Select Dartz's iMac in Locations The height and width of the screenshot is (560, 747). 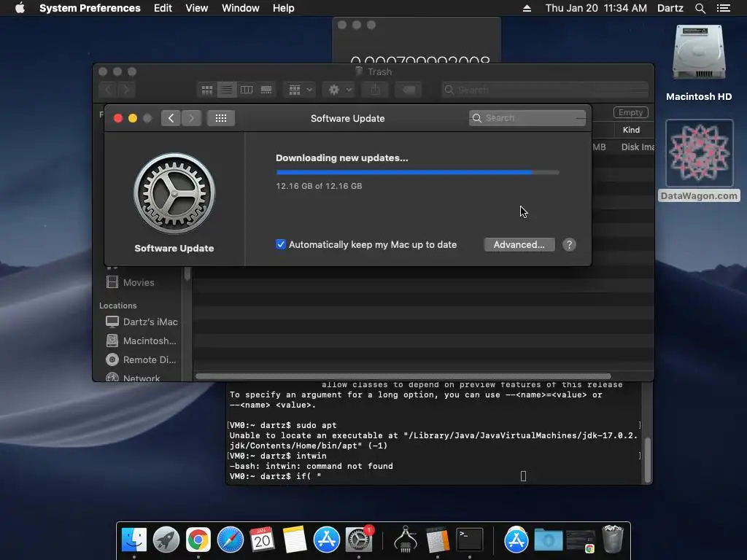[142, 322]
